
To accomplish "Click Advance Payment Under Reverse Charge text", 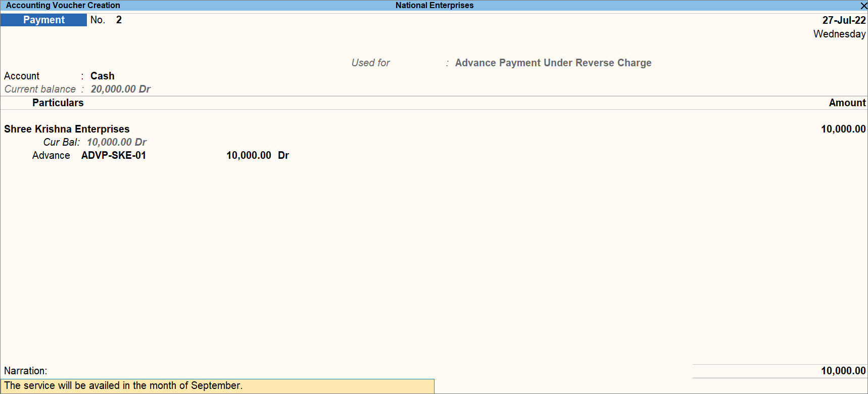I will click(x=553, y=63).
